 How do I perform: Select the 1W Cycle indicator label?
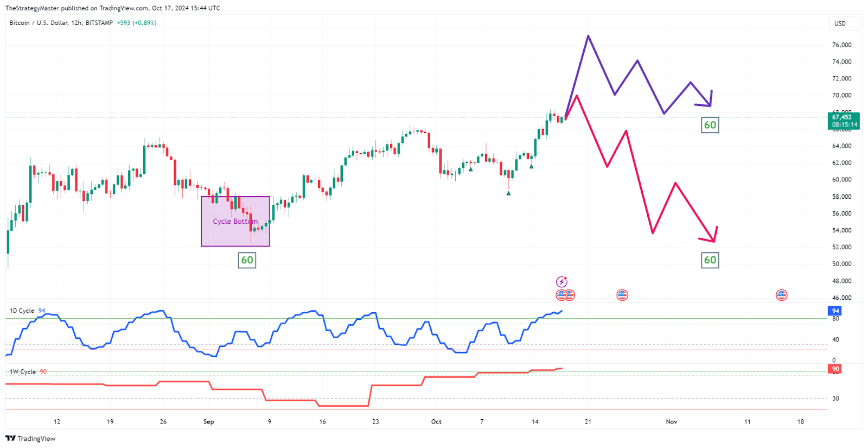(23, 372)
